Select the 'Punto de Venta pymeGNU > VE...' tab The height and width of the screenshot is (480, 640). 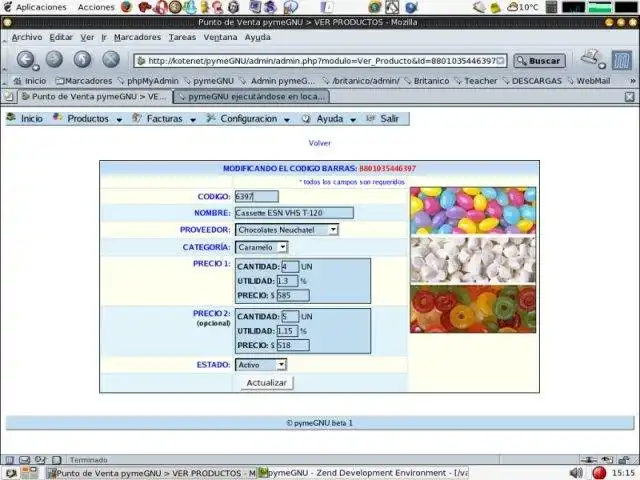[x=95, y=97]
